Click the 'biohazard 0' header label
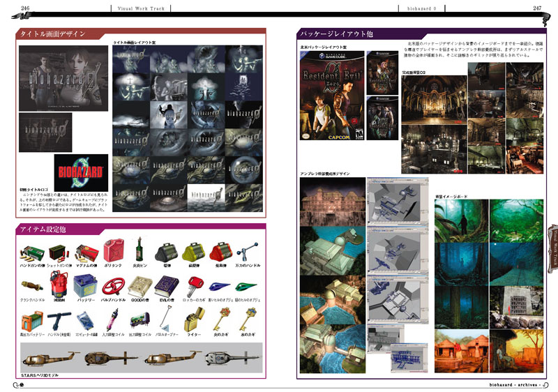558x392 pixels. [x=422, y=8]
